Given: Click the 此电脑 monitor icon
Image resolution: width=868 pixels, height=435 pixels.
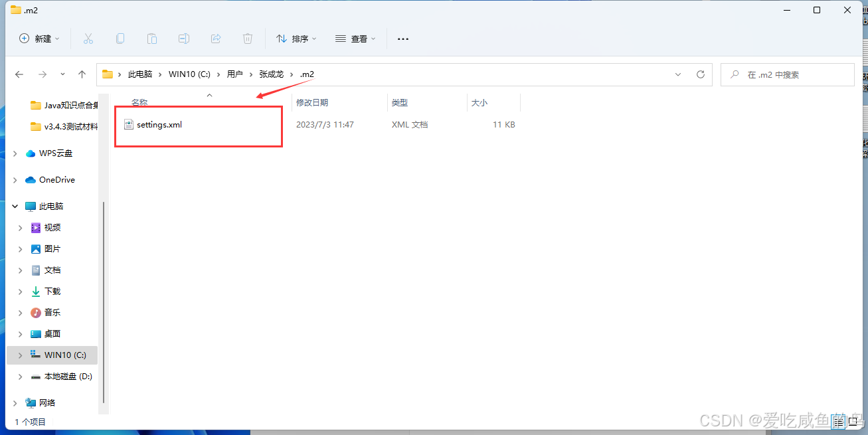Looking at the screenshot, I should [31, 207].
